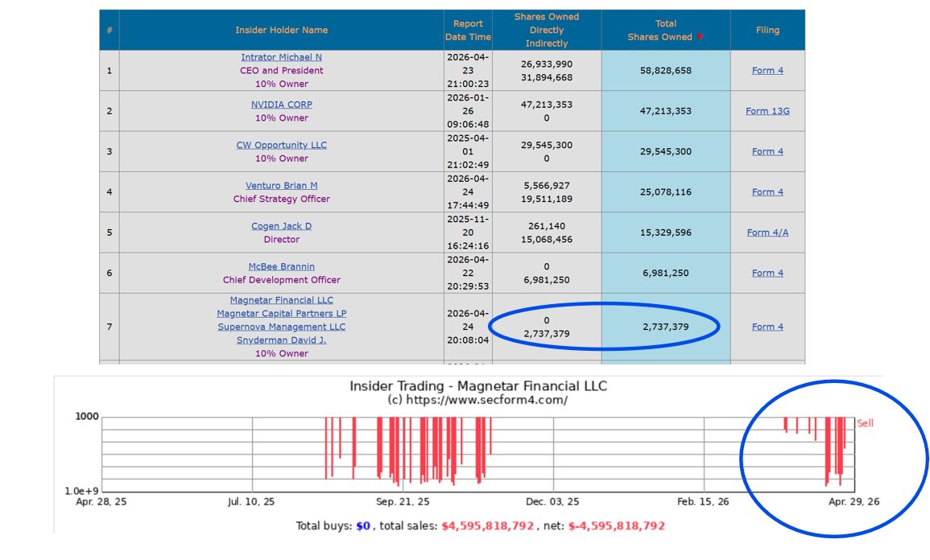This screenshot has height=560, width=930.
Task: Open the Venturo Brian M link
Action: pos(281,186)
